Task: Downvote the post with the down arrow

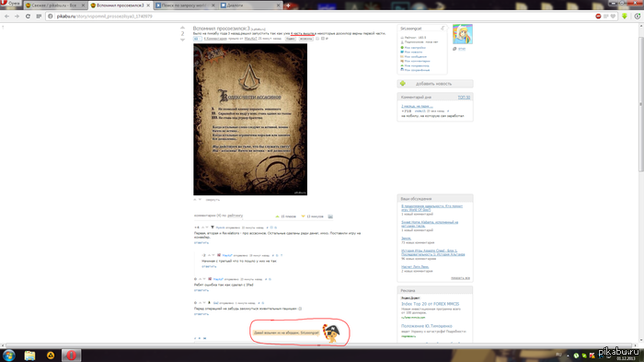Action: [183, 40]
